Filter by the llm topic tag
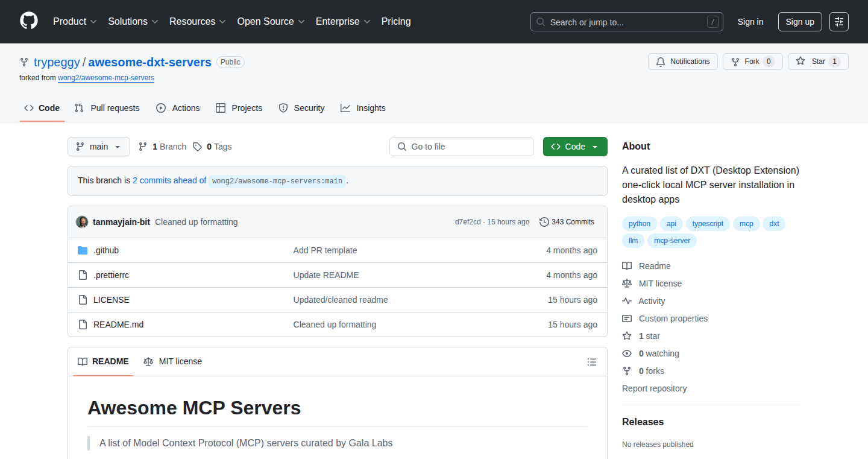 pos(634,241)
